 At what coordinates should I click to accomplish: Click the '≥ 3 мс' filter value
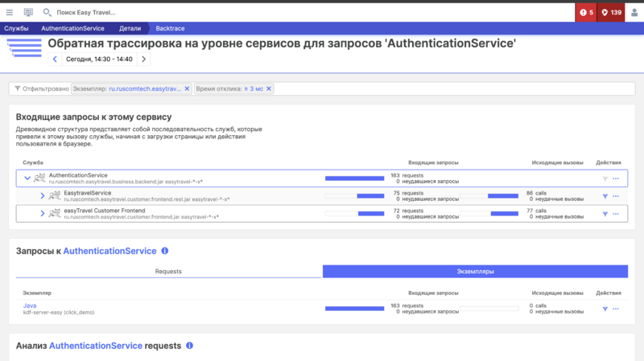tap(254, 88)
